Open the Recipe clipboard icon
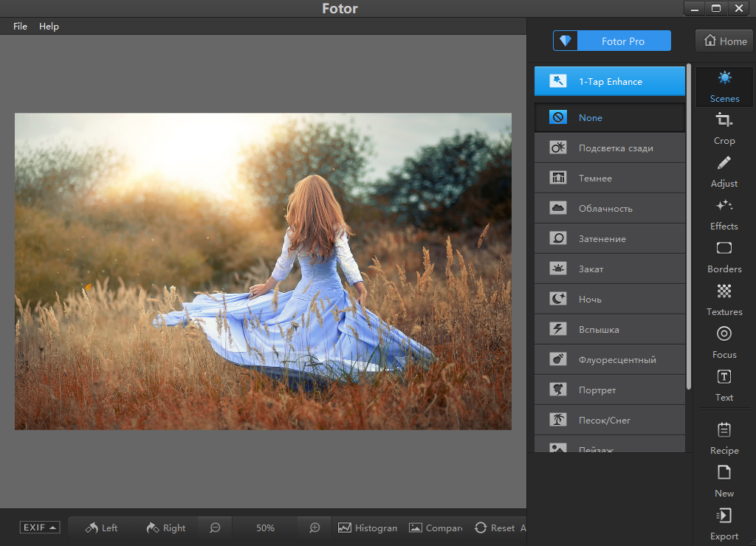This screenshot has height=546, width=756. tap(724, 438)
